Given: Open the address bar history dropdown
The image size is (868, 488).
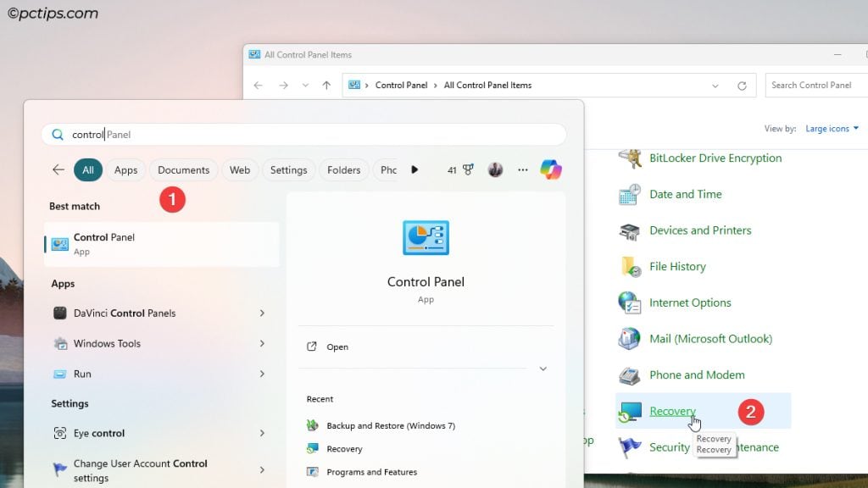Looking at the screenshot, I should pos(715,85).
